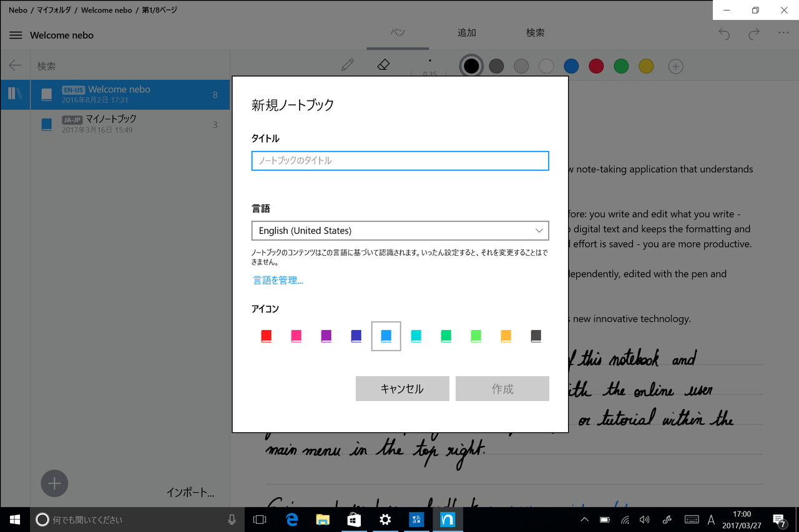Open the Nebo breadcrumb at the top

[17, 10]
